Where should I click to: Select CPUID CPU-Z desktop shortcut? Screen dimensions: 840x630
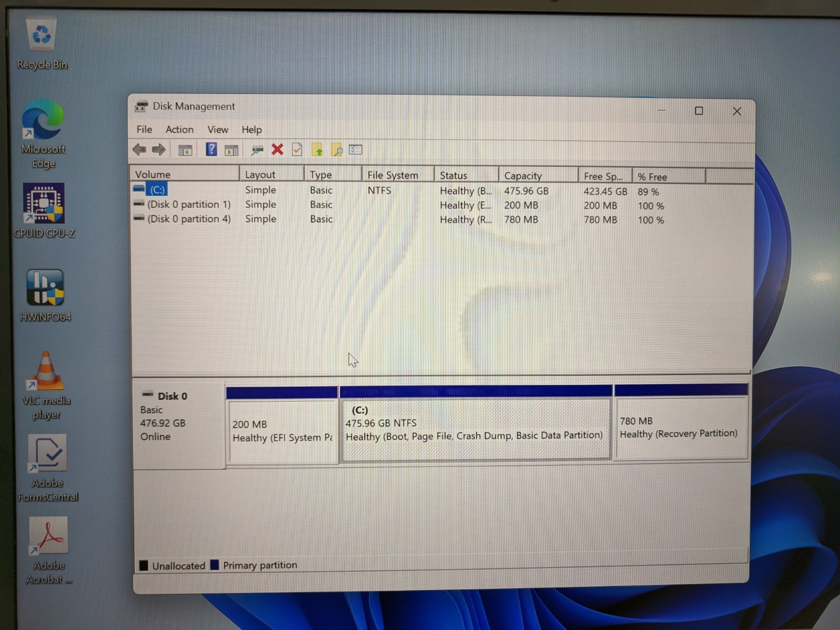[44, 211]
